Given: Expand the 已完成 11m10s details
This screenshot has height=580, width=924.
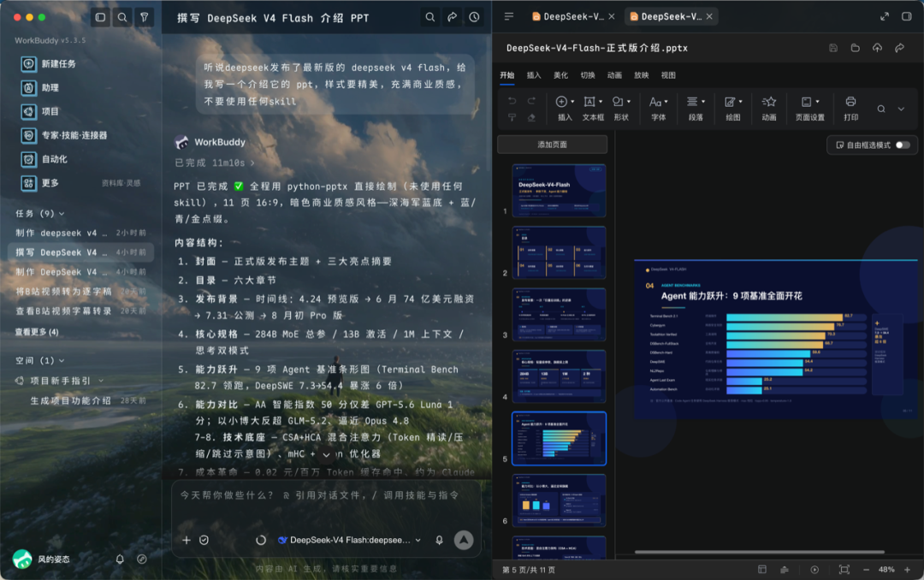Looking at the screenshot, I should pos(215,163).
